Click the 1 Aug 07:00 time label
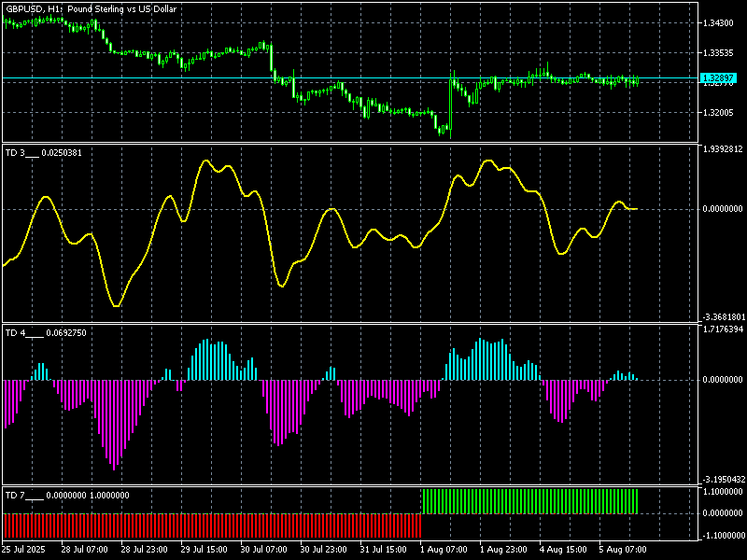The image size is (747, 560). (444, 549)
